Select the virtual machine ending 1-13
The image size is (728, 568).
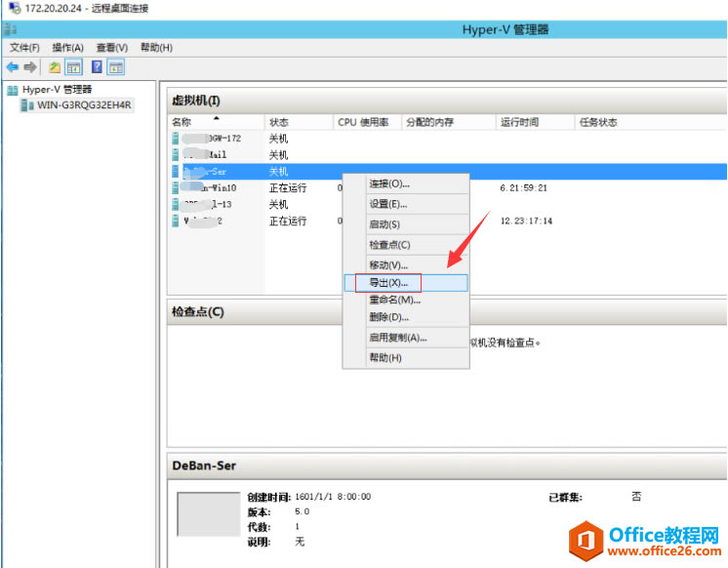pyautogui.click(x=207, y=204)
